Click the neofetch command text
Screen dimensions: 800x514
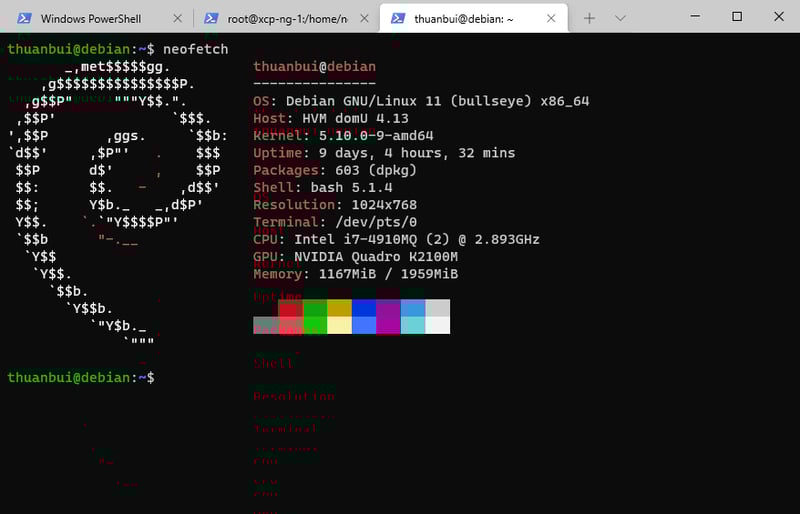(x=196, y=49)
